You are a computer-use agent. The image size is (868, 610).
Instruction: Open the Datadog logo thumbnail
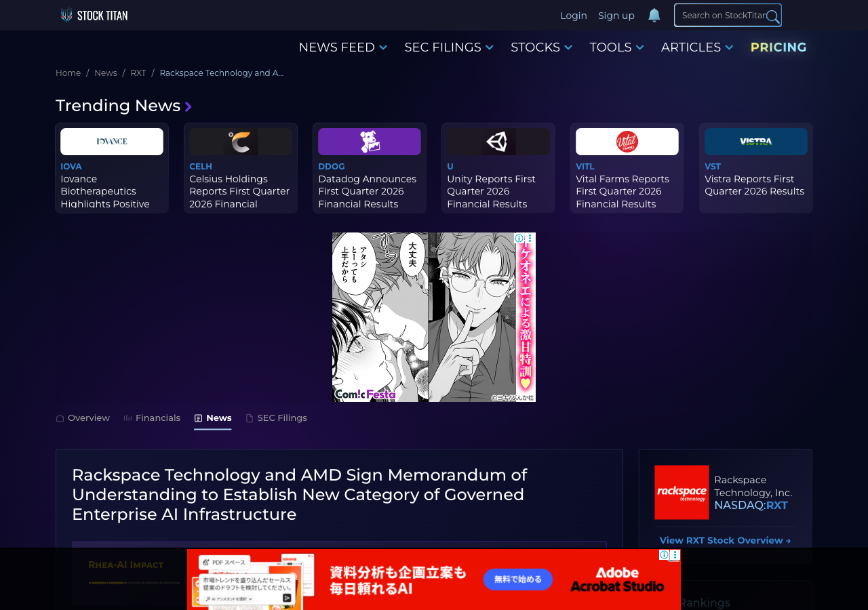point(370,142)
